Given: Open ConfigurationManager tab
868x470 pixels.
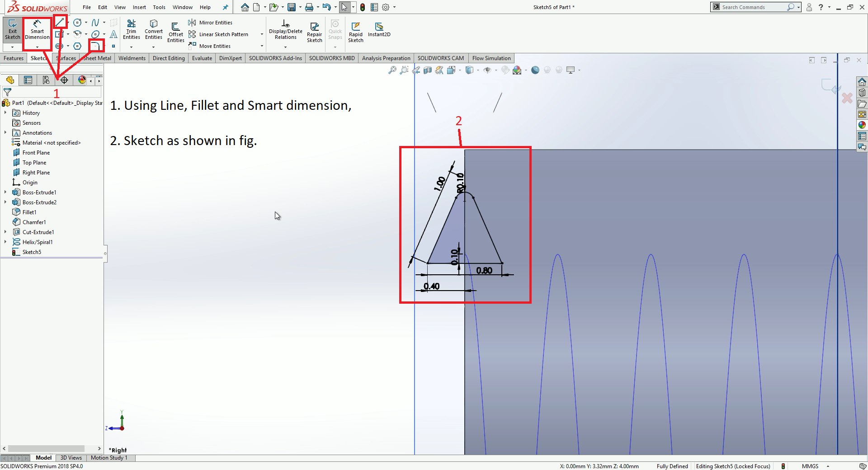Looking at the screenshot, I should tap(46, 80).
